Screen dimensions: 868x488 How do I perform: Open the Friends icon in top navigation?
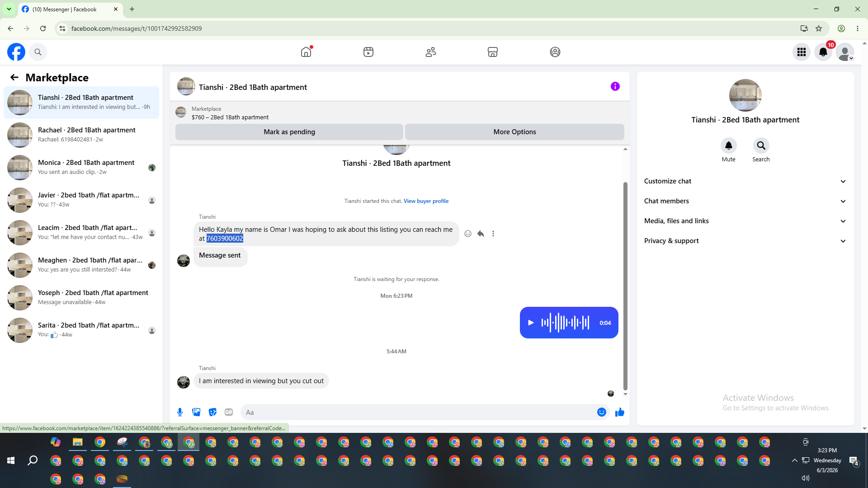point(431,52)
